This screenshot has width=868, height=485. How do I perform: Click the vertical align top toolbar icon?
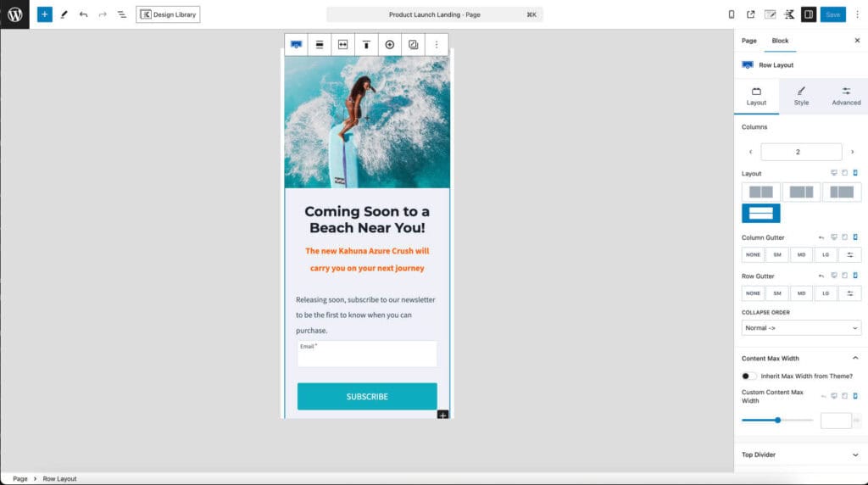point(366,44)
